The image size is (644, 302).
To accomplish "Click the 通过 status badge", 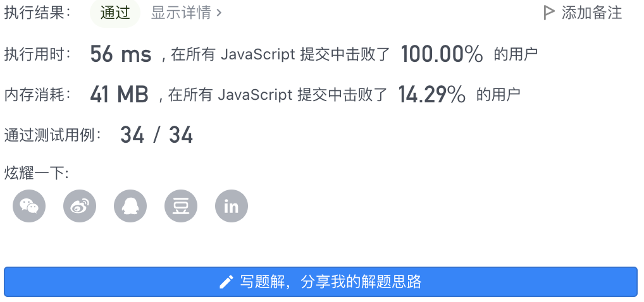I will pos(115,13).
